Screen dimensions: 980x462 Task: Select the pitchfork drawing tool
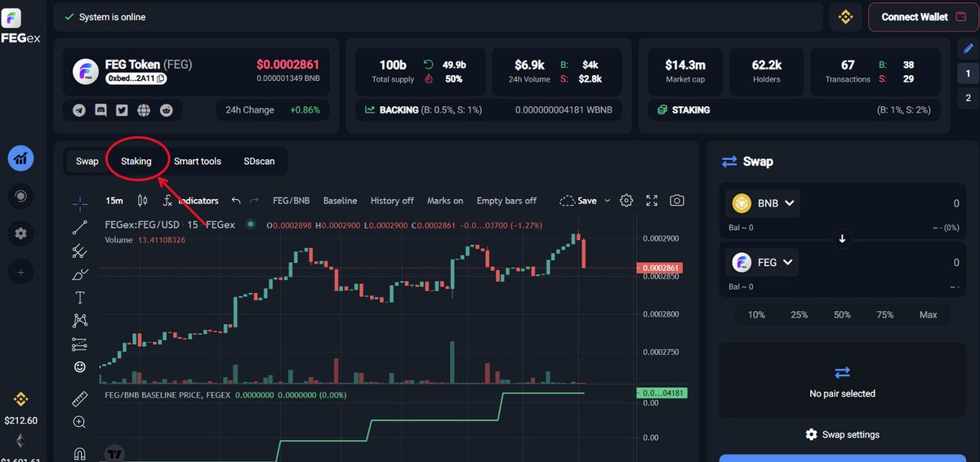click(x=79, y=251)
